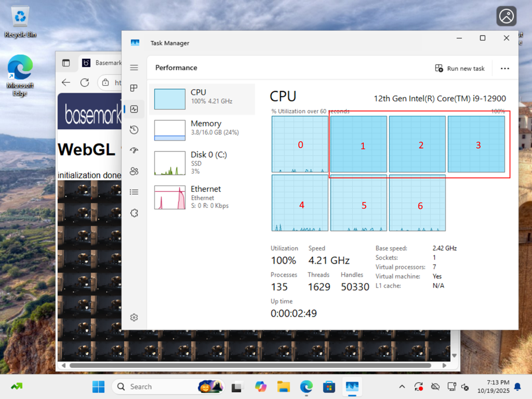The height and width of the screenshot is (399, 532).
Task: Click the Run new task button
Action: (460, 68)
